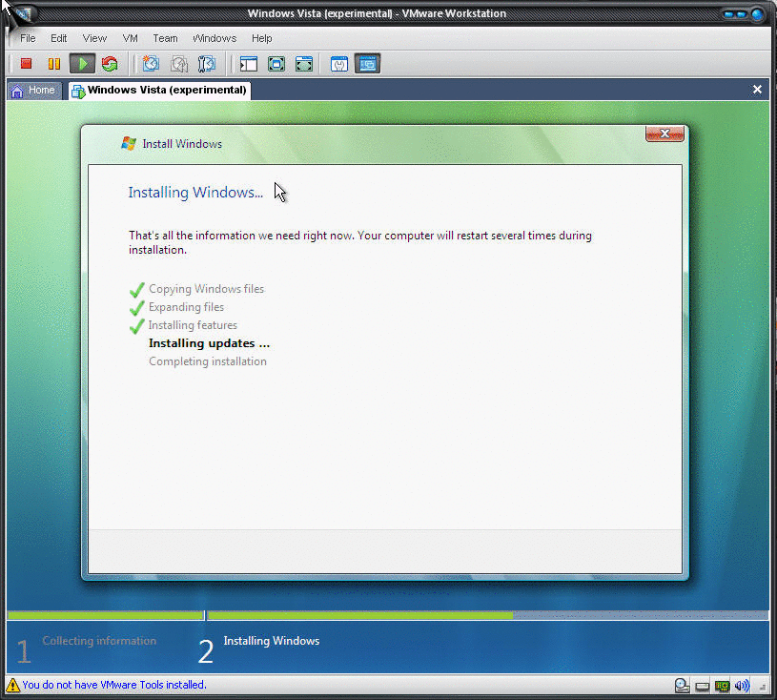
Task: Click 'You do not have VMware Tools installed.'
Action: (x=114, y=685)
